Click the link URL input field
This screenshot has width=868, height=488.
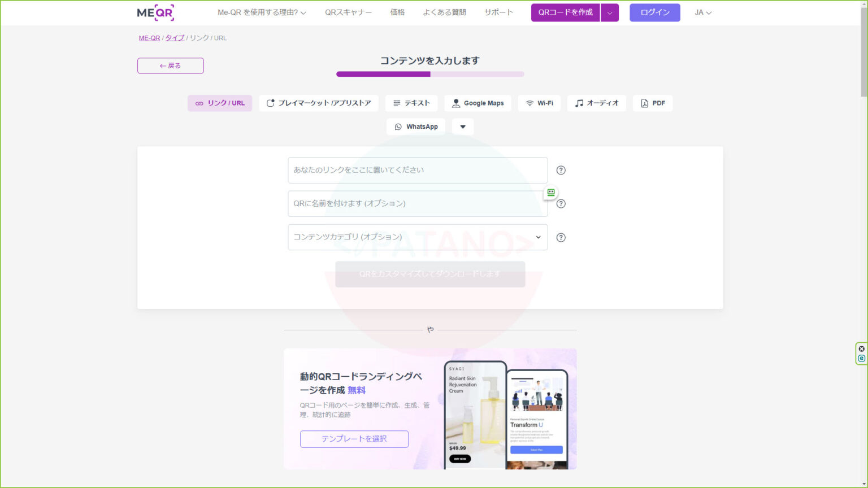(418, 170)
